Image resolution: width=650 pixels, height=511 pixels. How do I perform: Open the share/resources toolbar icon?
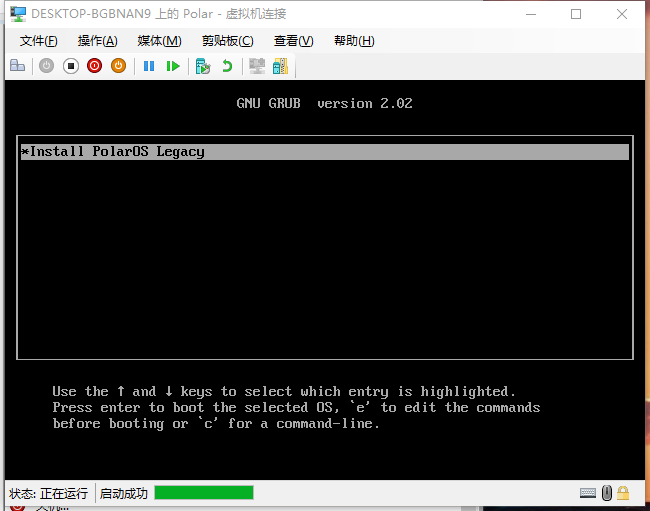coord(281,66)
